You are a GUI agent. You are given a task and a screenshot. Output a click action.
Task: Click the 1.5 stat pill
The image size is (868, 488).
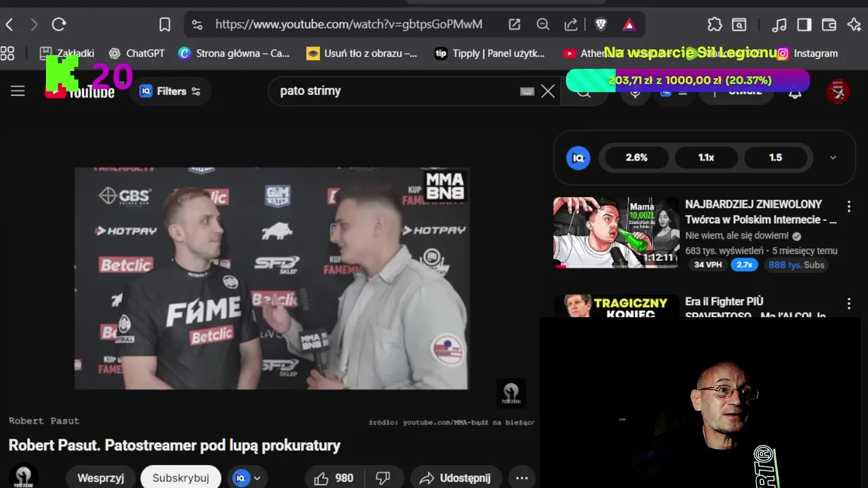tap(776, 157)
